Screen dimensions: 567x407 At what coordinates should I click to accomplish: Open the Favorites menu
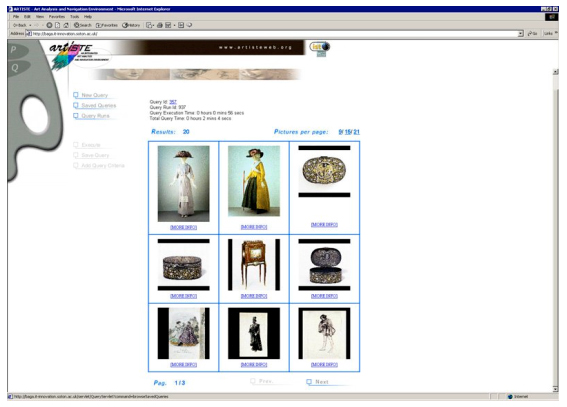(57, 17)
